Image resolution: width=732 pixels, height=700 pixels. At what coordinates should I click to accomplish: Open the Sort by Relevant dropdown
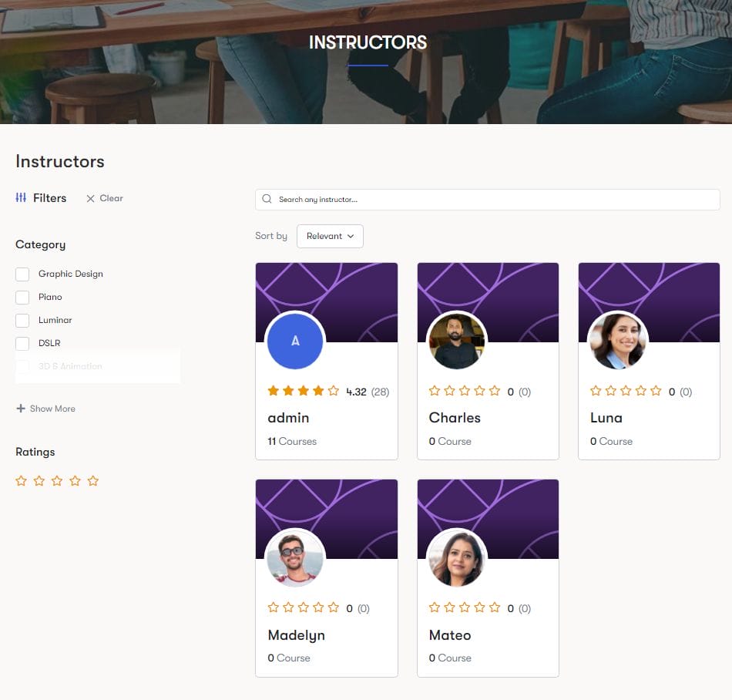pyautogui.click(x=330, y=236)
